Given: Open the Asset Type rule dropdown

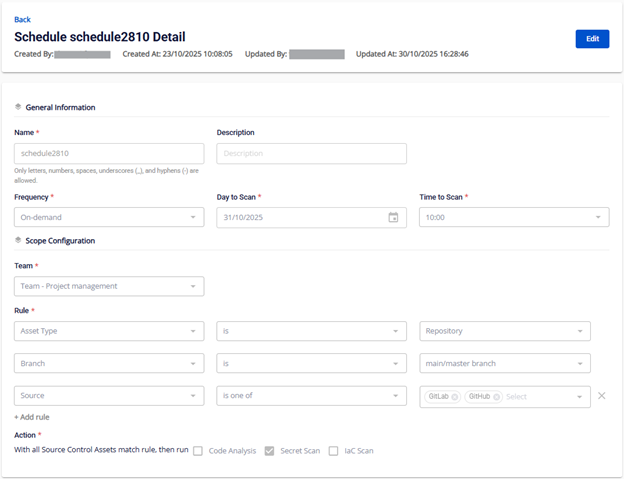Looking at the screenshot, I should [109, 331].
